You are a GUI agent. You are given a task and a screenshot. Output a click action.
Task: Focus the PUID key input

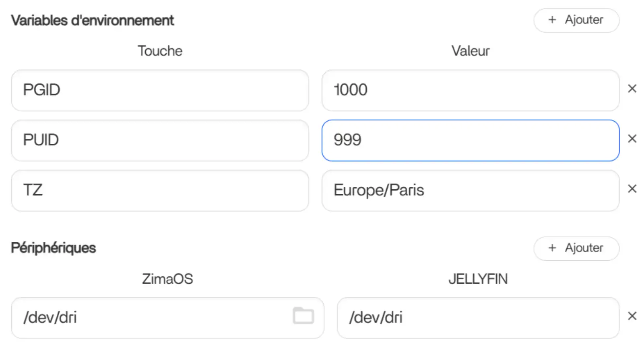pyautogui.click(x=160, y=141)
